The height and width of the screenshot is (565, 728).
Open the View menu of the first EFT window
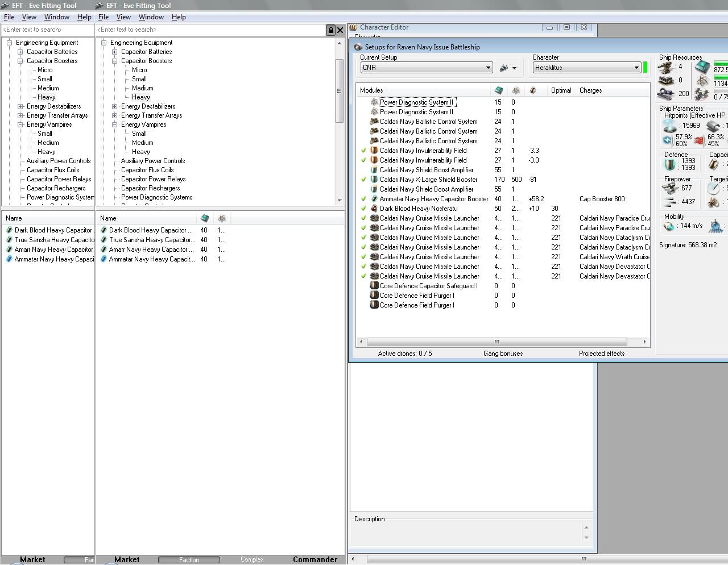pyautogui.click(x=29, y=17)
